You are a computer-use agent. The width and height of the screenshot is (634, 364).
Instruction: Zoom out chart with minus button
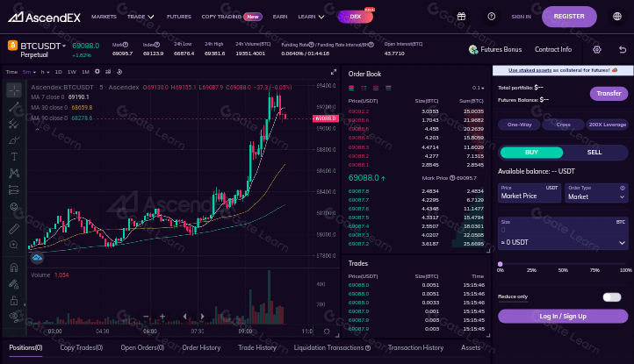(146, 317)
